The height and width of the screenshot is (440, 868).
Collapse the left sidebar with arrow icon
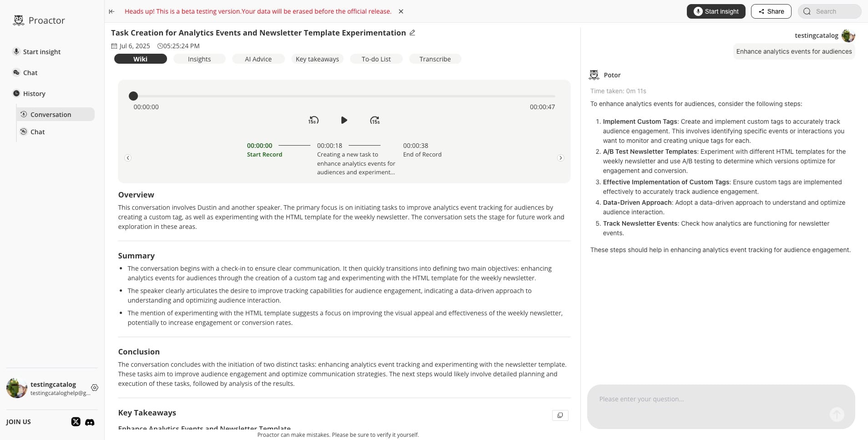(x=112, y=11)
